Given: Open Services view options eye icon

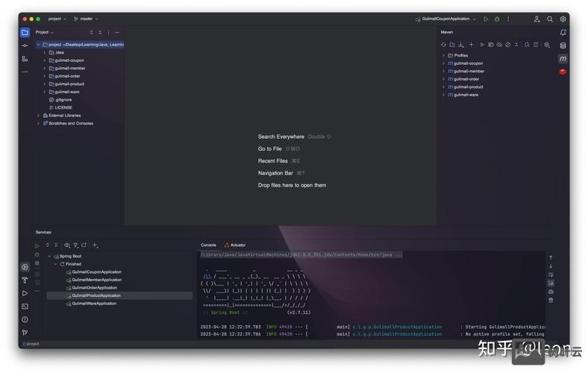Looking at the screenshot, I should coord(66,245).
